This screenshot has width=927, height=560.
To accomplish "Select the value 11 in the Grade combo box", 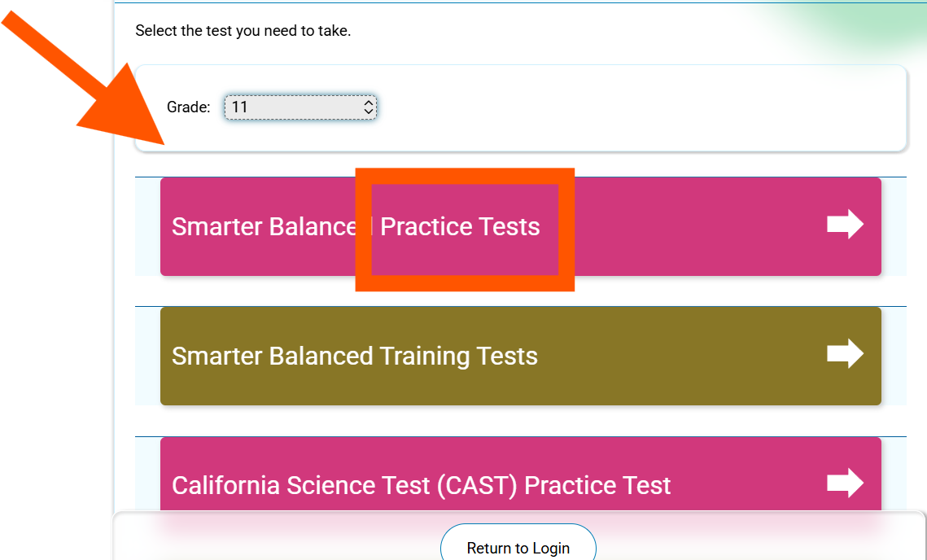I will 240,107.
